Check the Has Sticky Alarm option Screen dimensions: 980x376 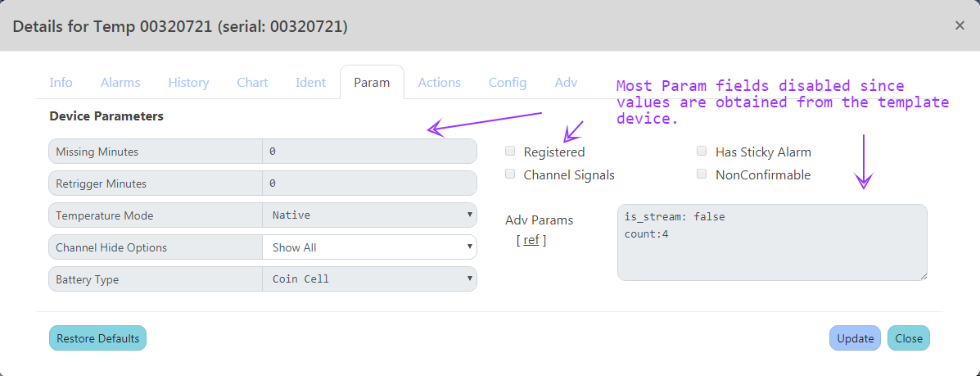point(702,152)
